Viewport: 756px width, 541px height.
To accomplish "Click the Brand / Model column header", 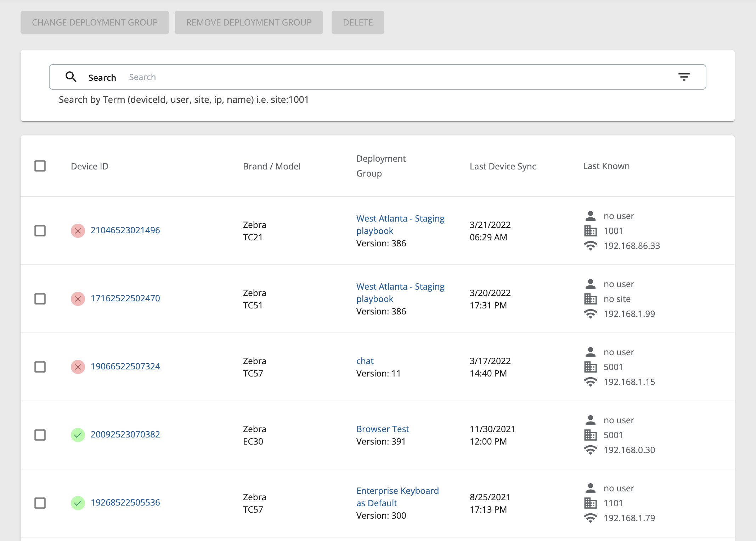I will point(272,166).
